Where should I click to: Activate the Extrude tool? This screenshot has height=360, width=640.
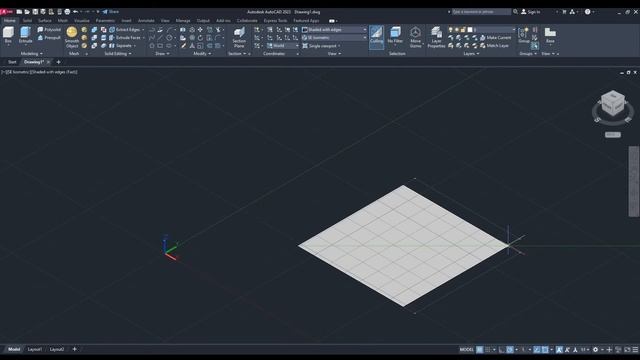click(x=25, y=35)
